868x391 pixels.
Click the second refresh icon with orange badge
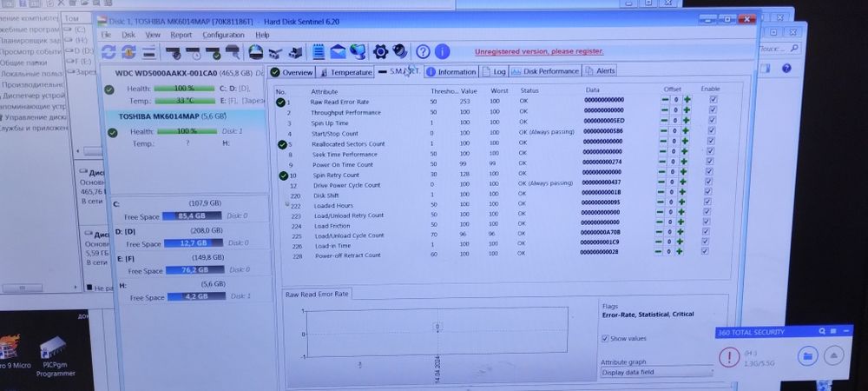[x=128, y=53]
